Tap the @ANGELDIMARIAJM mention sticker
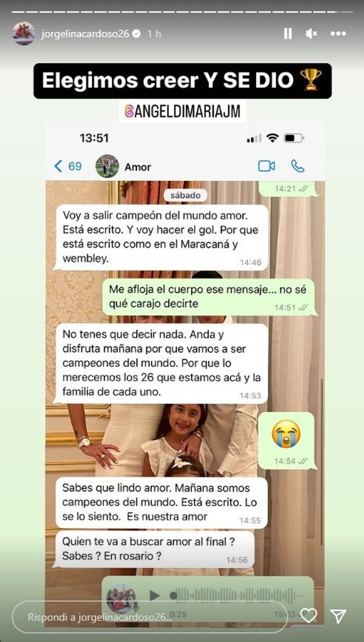The image size is (364, 642). point(182,111)
